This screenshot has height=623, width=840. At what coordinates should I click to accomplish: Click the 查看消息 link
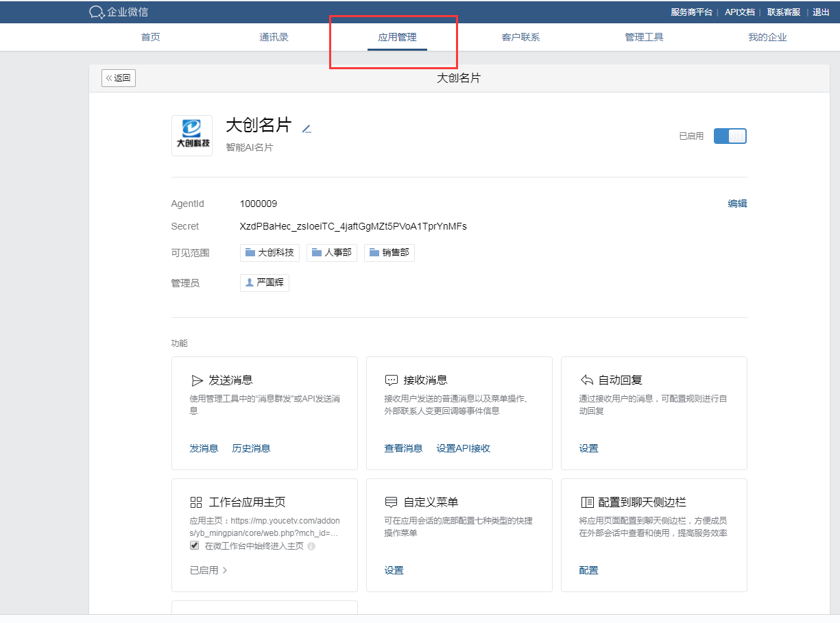pyautogui.click(x=404, y=448)
